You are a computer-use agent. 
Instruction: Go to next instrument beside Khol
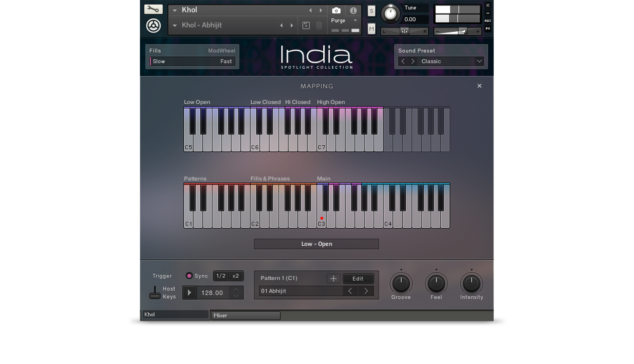pos(321,10)
